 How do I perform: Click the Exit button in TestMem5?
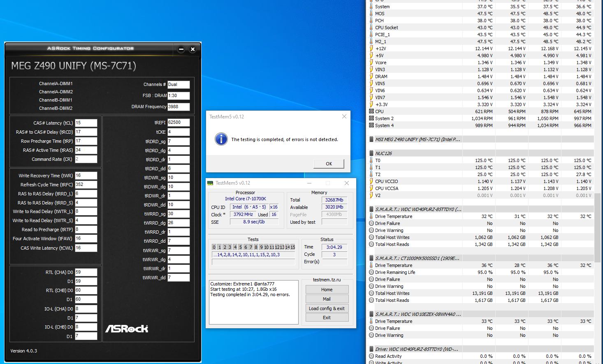(327, 318)
